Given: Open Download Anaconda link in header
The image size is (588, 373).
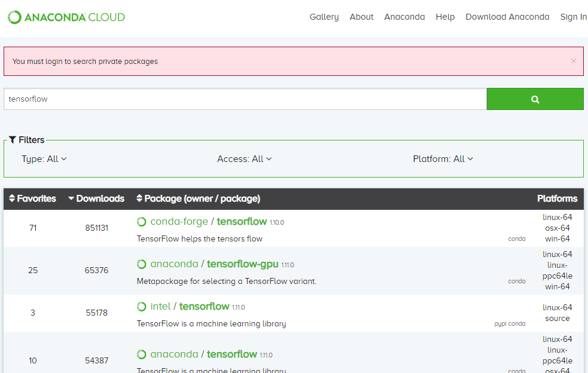Looking at the screenshot, I should [x=507, y=17].
